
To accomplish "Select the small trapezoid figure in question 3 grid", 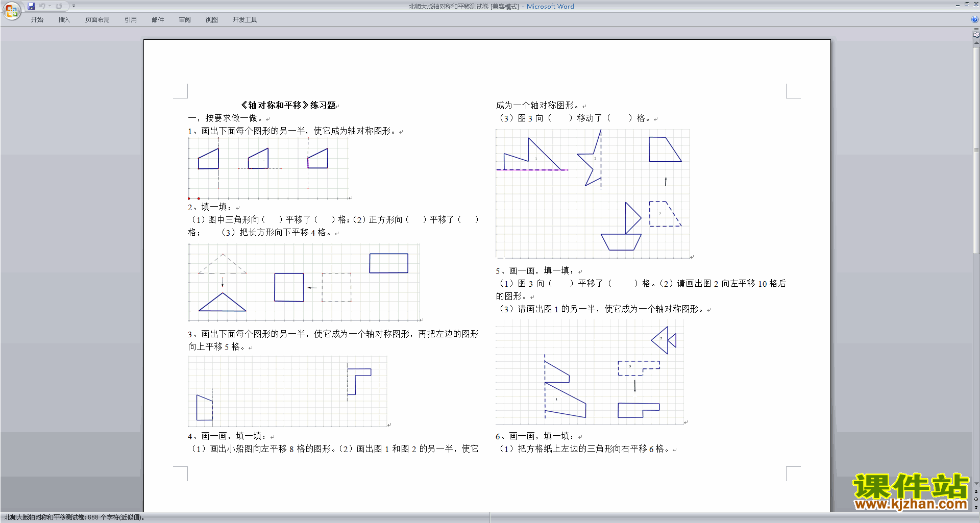I will coord(205,408).
